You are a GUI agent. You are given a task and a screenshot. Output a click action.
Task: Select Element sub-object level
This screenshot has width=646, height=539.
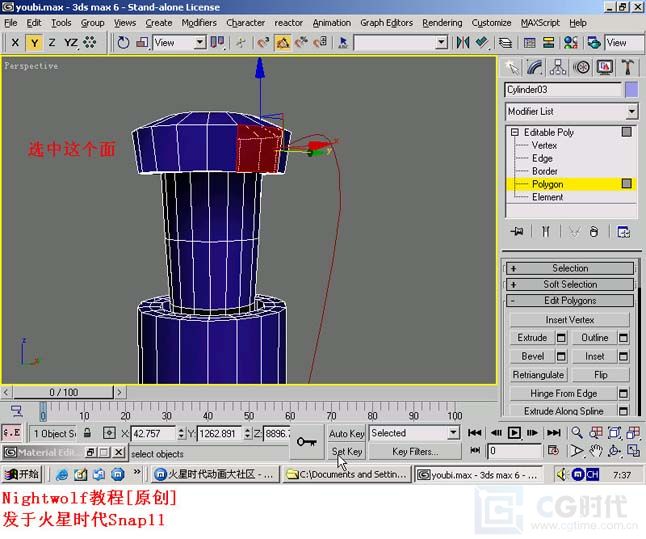pos(547,197)
